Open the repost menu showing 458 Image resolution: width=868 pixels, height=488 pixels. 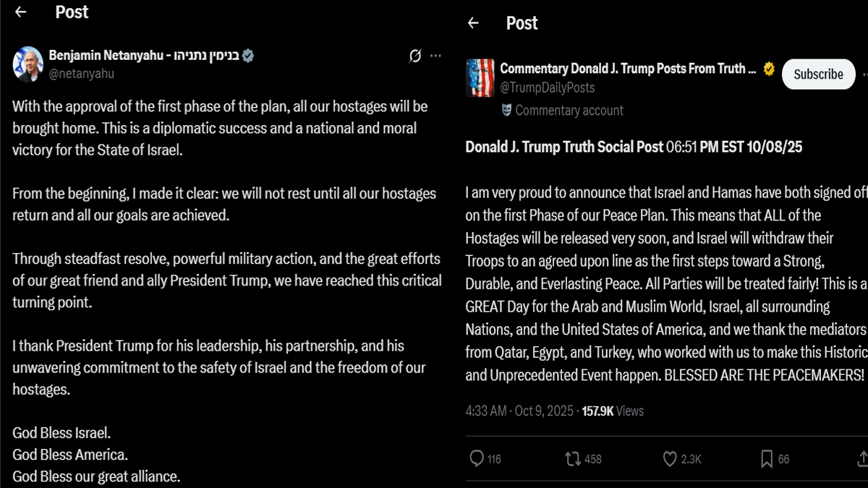572,458
